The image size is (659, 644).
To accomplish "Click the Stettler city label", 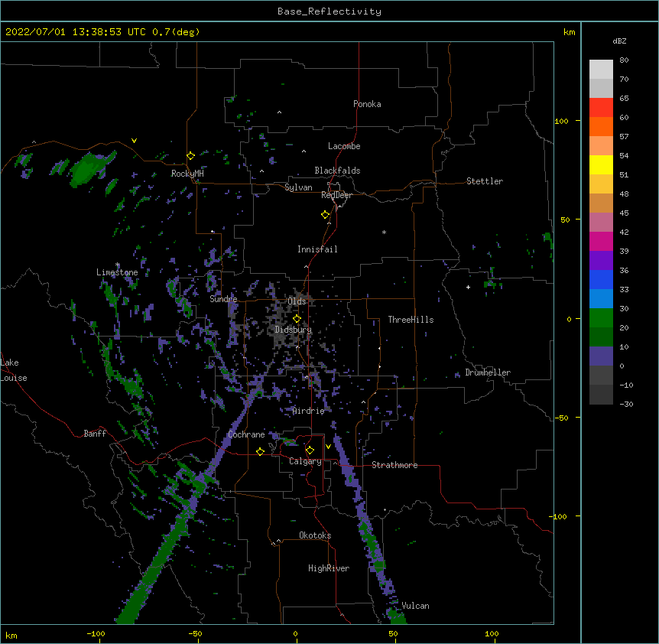I will tap(485, 181).
